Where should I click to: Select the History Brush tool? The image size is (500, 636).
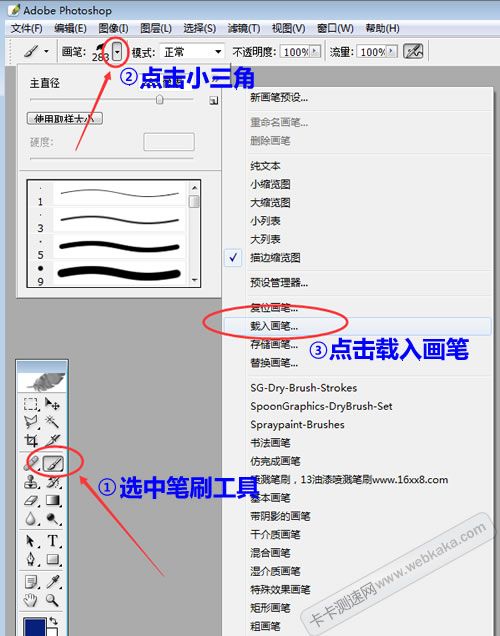[x=52, y=482]
